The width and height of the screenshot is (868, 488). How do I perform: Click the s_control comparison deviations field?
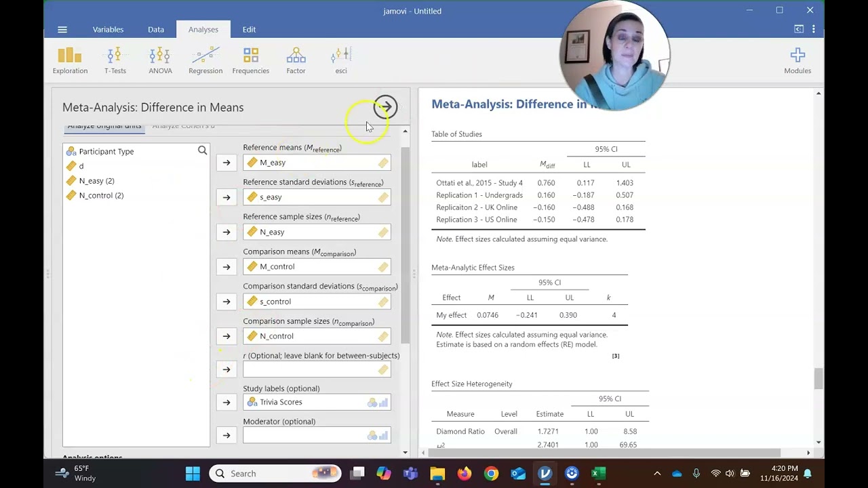[x=317, y=302]
